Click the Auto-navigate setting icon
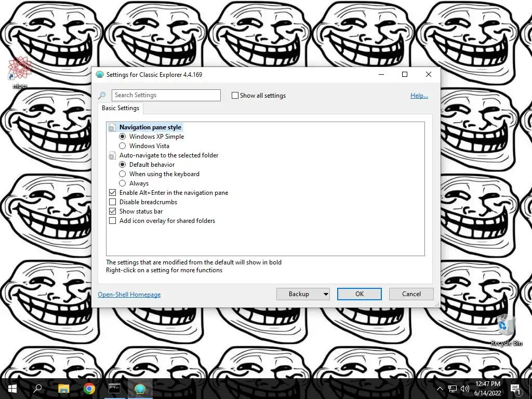This screenshot has height=399, width=532. coord(112,156)
